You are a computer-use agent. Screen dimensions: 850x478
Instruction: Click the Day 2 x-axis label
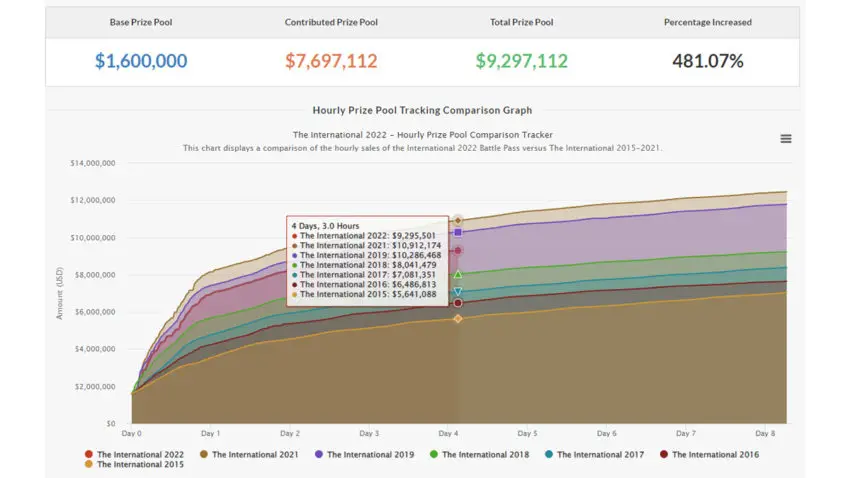tap(289, 434)
